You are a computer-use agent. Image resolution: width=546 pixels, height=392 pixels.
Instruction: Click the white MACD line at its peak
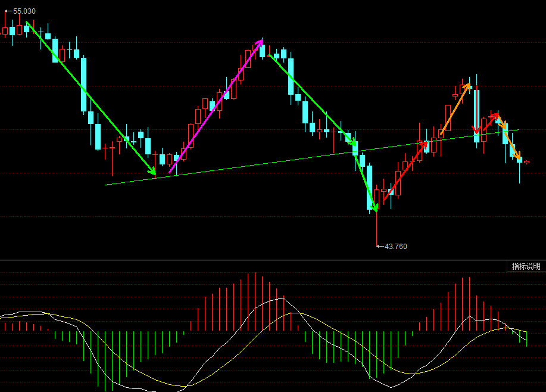[282, 297]
